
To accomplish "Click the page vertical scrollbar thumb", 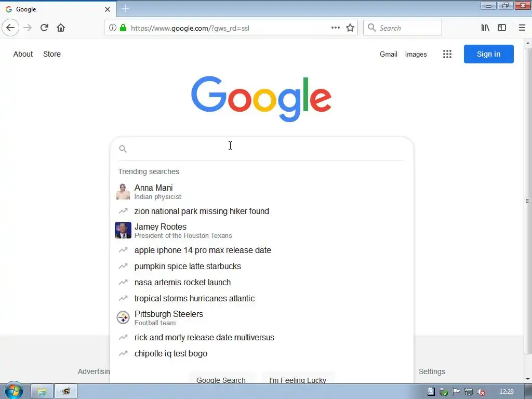I will [x=527, y=201].
